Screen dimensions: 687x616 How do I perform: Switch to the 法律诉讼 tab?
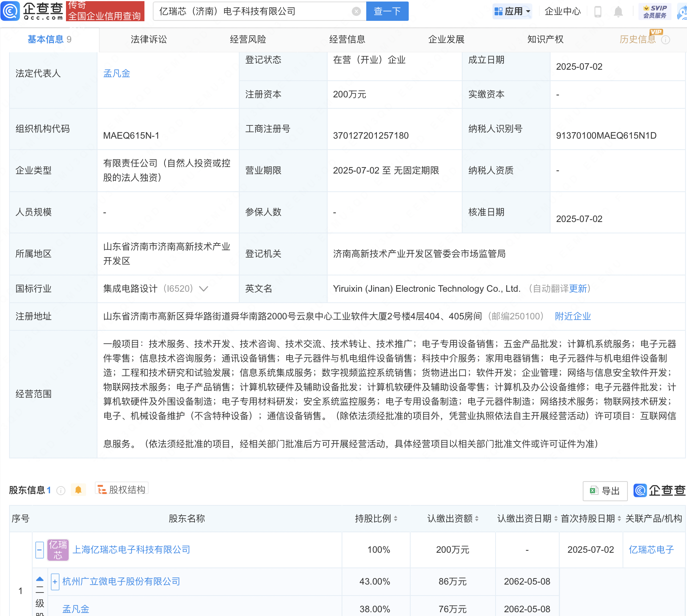[x=149, y=39]
